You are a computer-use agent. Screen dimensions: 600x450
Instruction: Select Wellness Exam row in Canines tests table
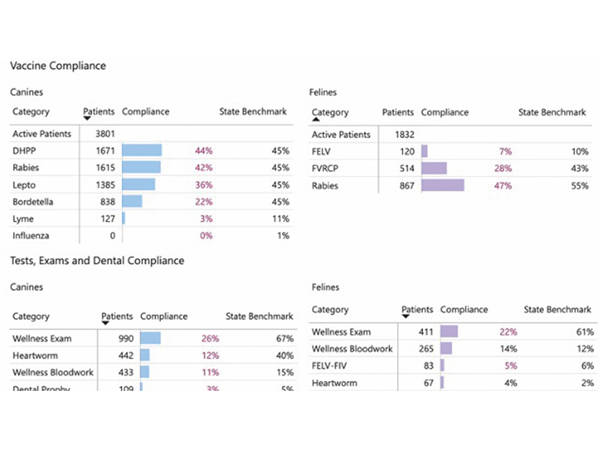(42, 338)
